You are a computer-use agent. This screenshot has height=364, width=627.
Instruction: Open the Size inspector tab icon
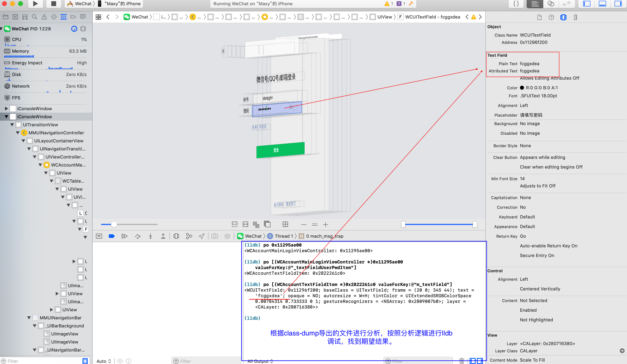point(575,17)
